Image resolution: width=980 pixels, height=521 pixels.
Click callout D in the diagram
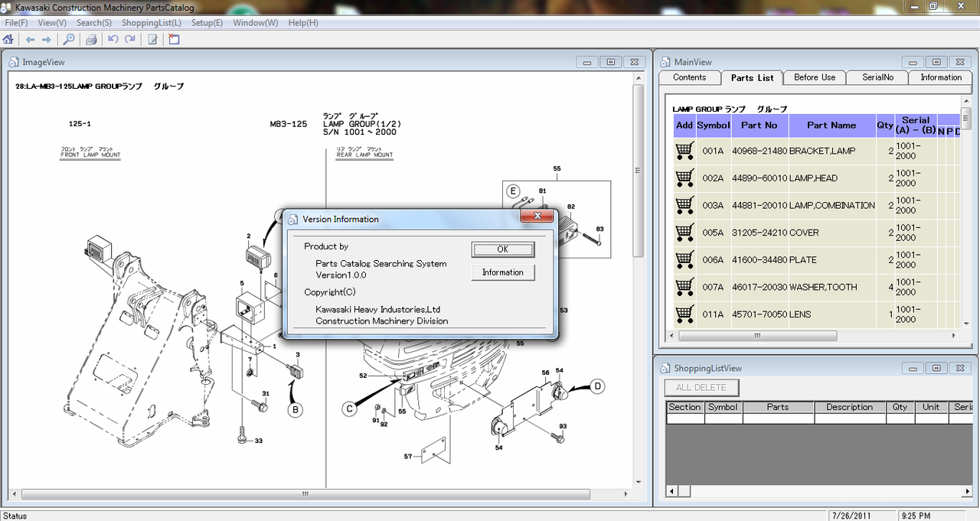[x=598, y=386]
